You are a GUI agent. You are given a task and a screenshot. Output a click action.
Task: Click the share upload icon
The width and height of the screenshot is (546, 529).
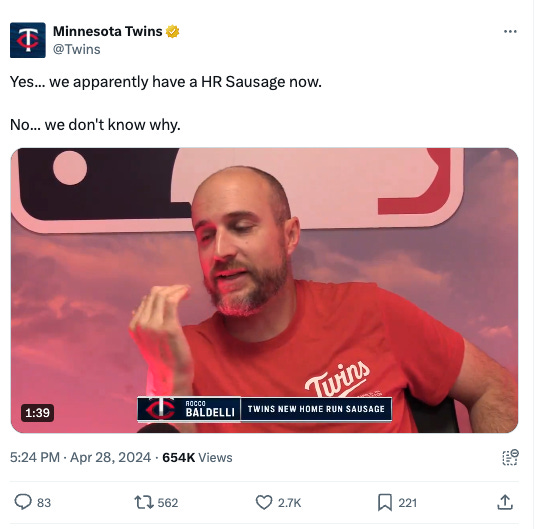click(505, 502)
